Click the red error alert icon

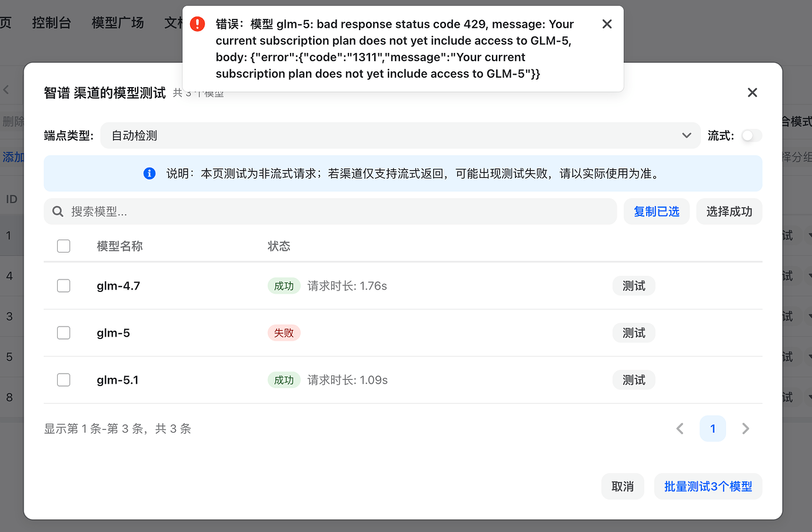pyautogui.click(x=198, y=24)
